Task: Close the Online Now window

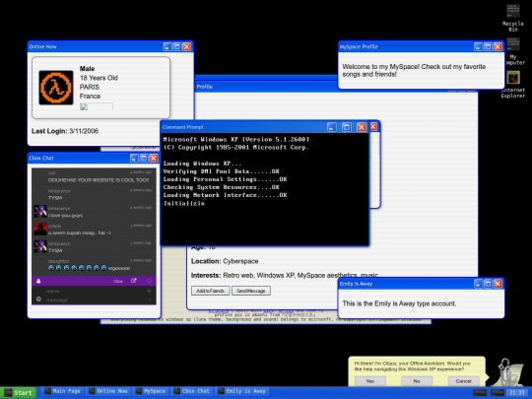Action: [x=186, y=47]
